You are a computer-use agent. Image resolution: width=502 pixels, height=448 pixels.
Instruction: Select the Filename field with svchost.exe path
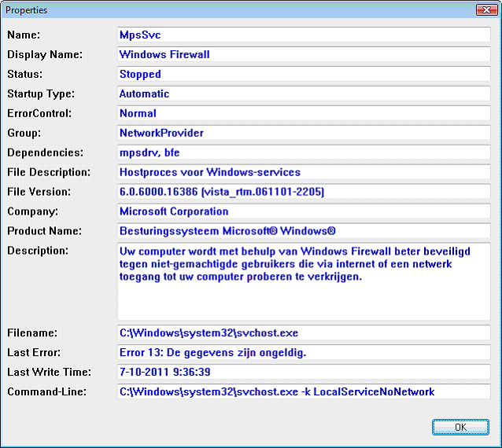tap(304, 332)
